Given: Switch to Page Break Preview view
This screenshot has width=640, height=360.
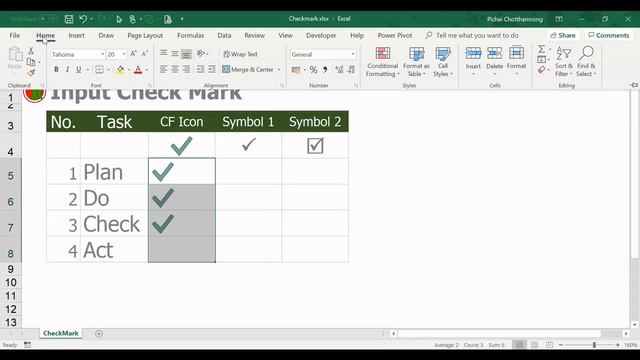Looking at the screenshot, I should click(549, 345).
